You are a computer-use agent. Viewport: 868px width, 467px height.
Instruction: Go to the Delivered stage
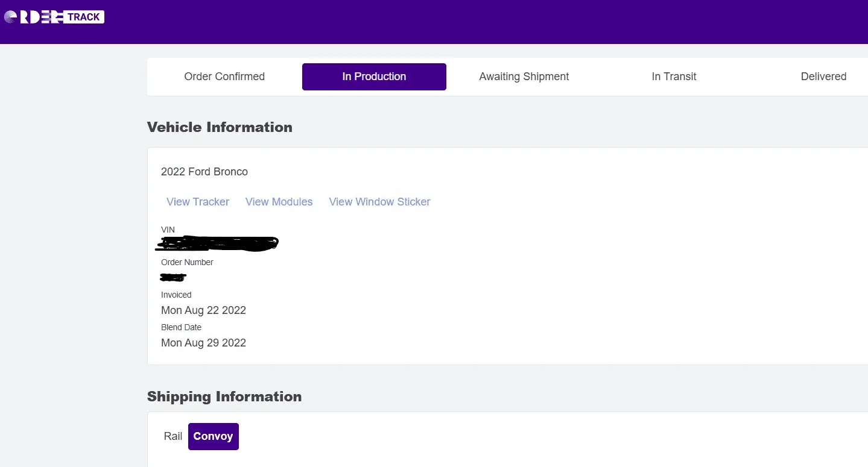[x=823, y=77]
